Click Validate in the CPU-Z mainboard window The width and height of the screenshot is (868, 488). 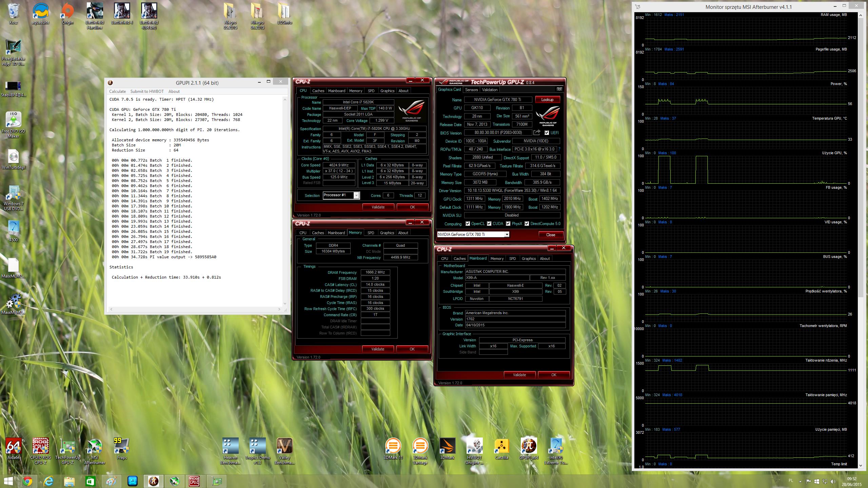(519, 375)
